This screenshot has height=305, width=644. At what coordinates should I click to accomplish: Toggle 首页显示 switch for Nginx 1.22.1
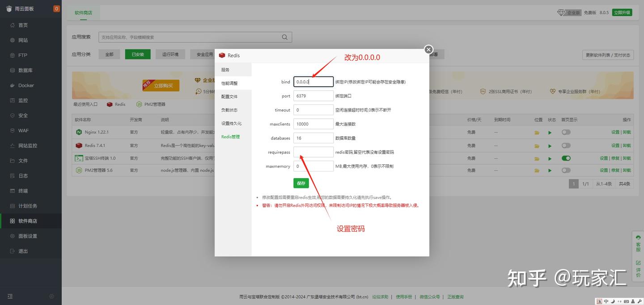566,133
